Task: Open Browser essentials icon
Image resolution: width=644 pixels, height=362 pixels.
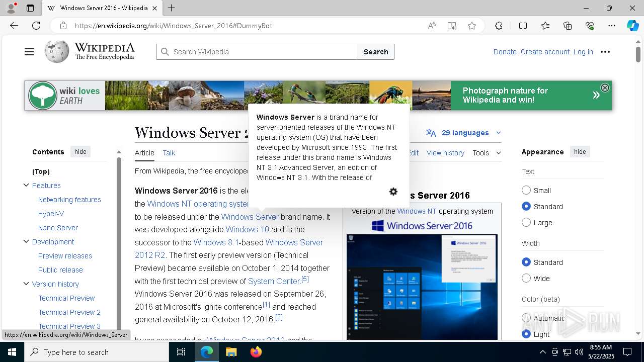Action: 590,26
